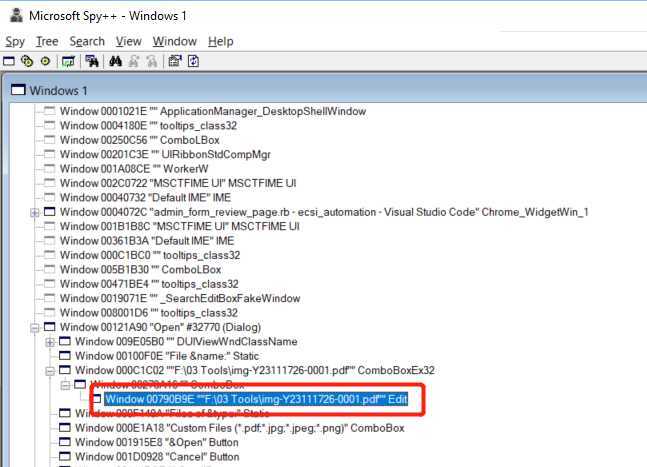Select Window 000C1BC0 tooltips_class32 row

pyautogui.click(x=150, y=255)
